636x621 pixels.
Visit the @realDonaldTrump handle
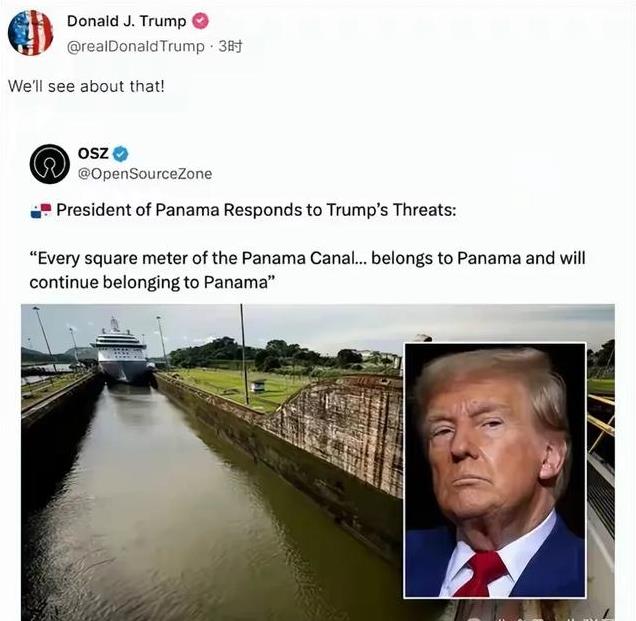(135, 47)
